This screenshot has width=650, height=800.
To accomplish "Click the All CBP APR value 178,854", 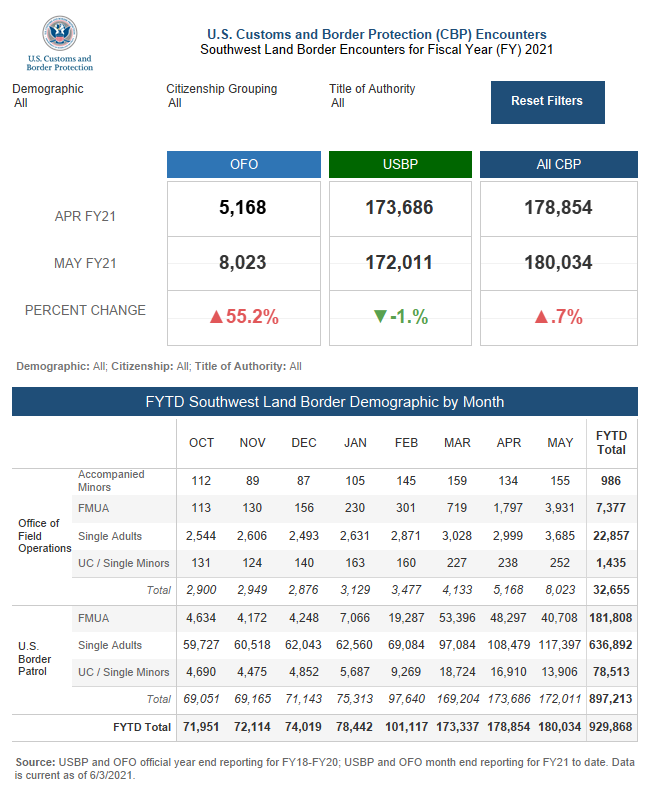I will (559, 208).
